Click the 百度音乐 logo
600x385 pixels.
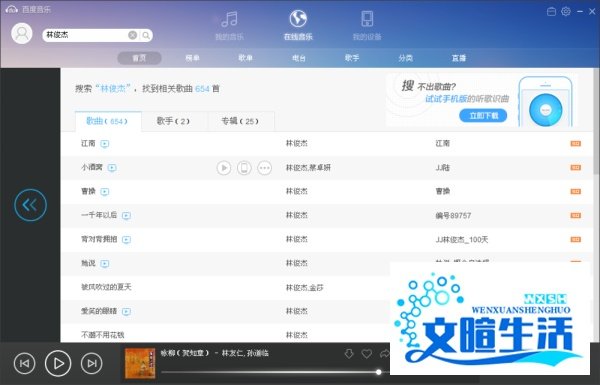[x=28, y=9]
